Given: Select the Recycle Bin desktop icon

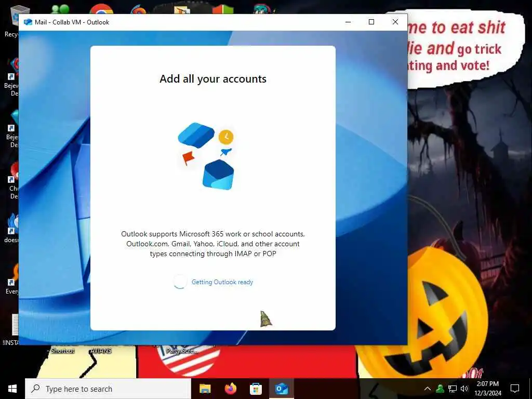Looking at the screenshot, I should pyautogui.click(x=15, y=20).
